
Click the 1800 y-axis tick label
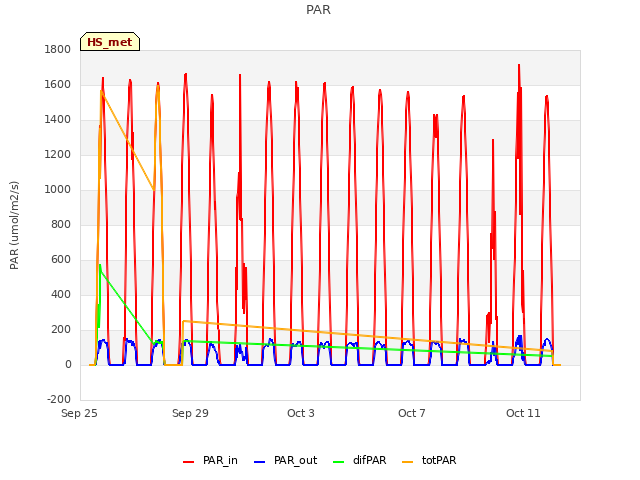pos(58,49)
